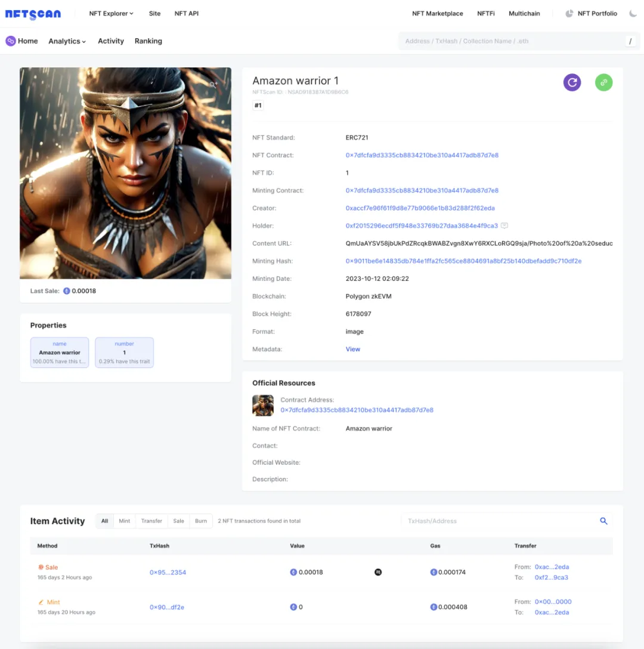Click the purple Home icon
Viewport: 644px width, 649px height.
[11, 41]
